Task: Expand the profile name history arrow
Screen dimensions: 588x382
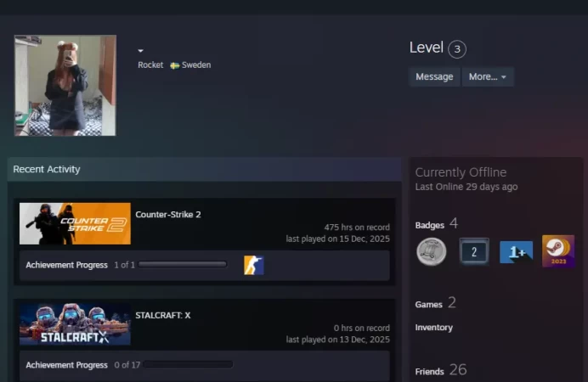Action: click(140, 51)
